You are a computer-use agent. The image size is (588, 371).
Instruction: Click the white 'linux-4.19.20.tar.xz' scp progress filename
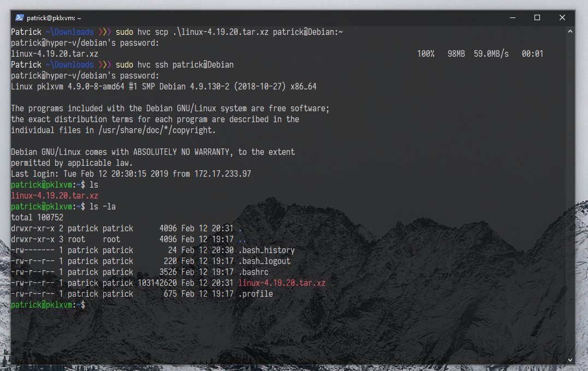(x=55, y=54)
